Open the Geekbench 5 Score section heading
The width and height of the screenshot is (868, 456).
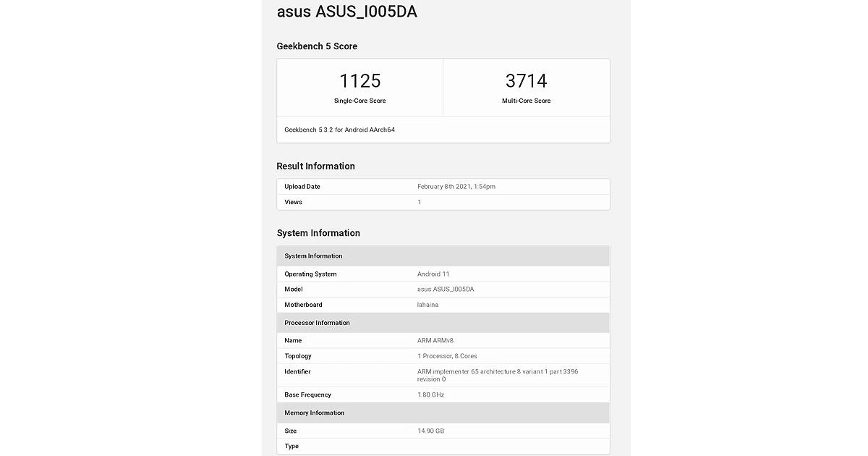tap(317, 46)
